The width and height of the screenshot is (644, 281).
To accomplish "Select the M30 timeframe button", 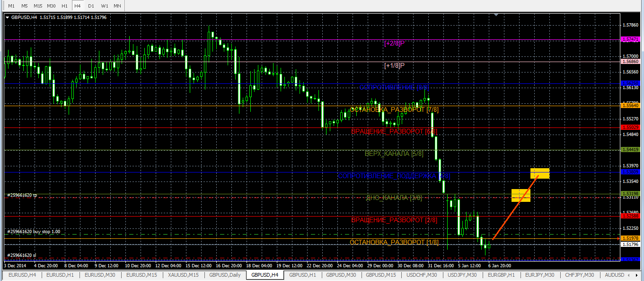I will point(52,6).
